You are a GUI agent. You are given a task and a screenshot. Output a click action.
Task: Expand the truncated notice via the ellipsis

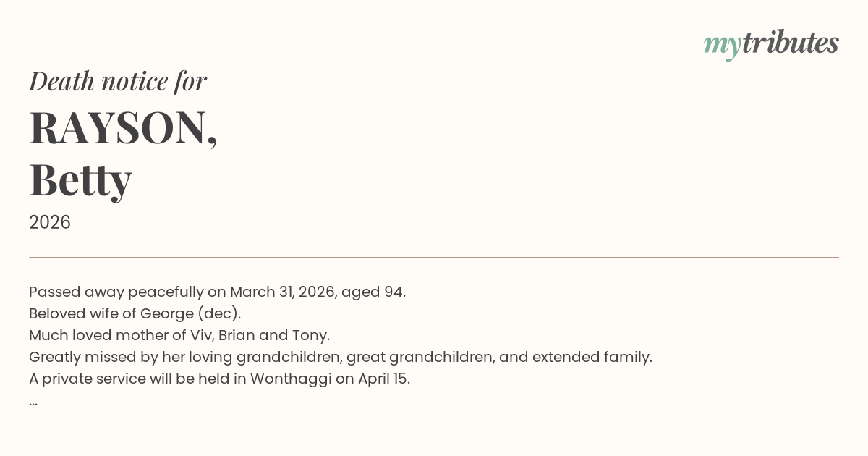pos(33,401)
